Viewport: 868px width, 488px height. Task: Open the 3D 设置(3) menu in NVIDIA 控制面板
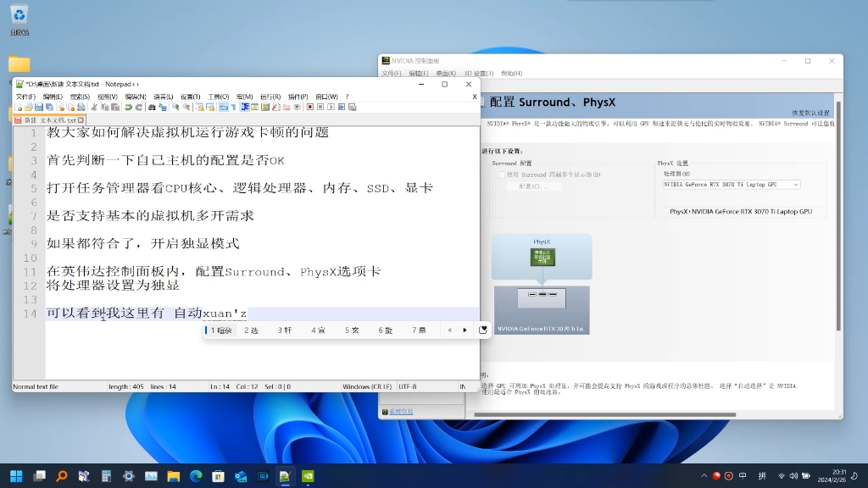pyautogui.click(x=478, y=74)
